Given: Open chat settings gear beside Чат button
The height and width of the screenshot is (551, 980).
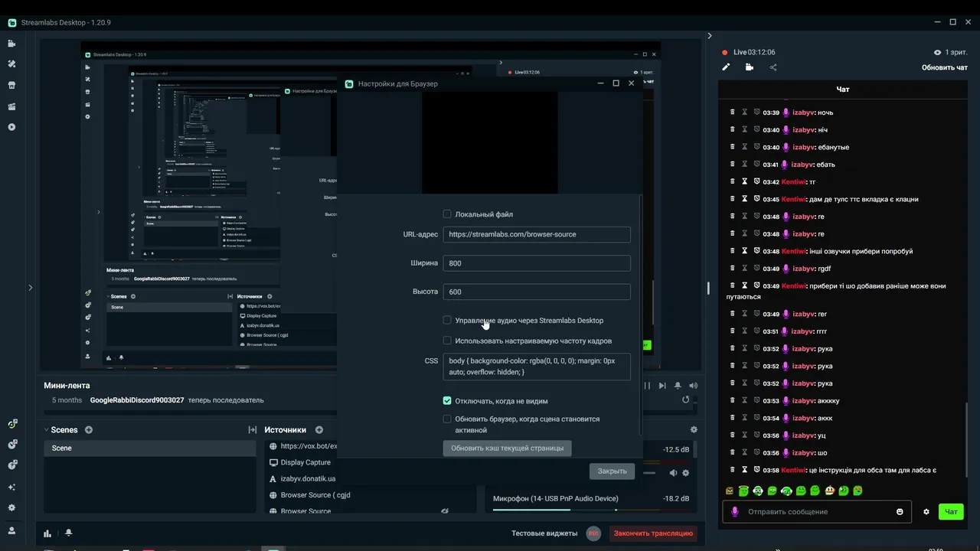Looking at the screenshot, I should pos(926,512).
